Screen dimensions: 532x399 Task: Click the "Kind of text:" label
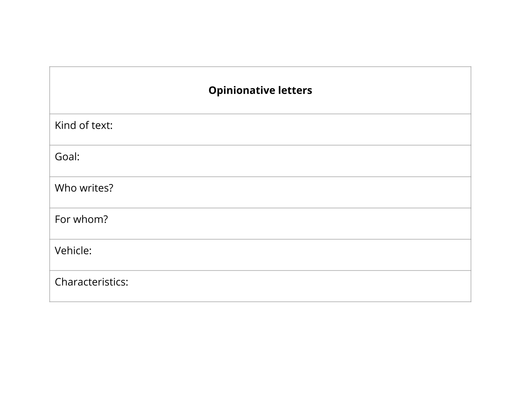[x=83, y=125]
